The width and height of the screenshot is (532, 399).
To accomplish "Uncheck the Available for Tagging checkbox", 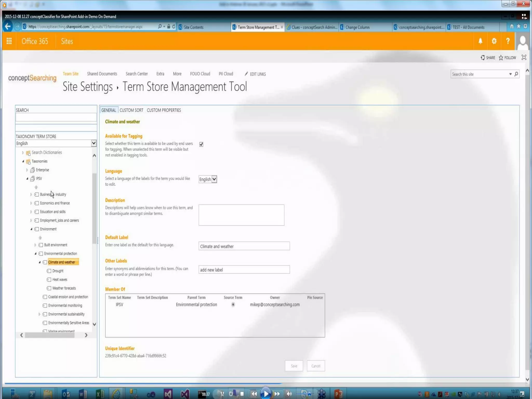I will click(x=201, y=144).
